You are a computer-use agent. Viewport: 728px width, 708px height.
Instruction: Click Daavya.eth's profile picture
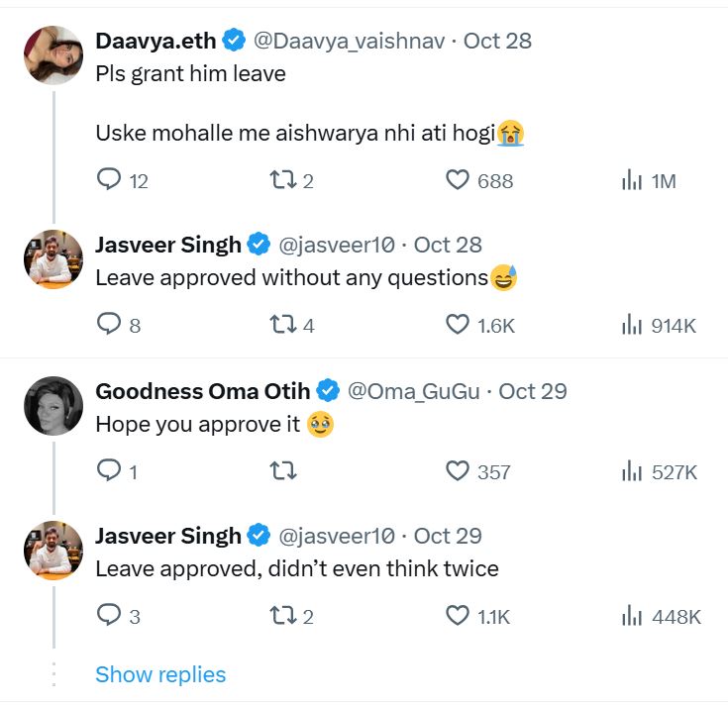click(52, 55)
